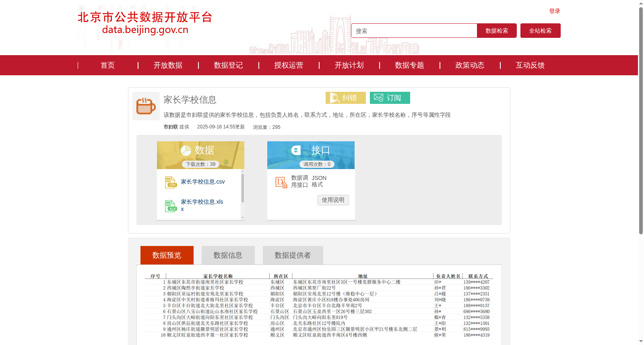644x345 pixels.
Task: Click the 2025-09-16 14:55更新 timestamp
Action: pos(221,127)
